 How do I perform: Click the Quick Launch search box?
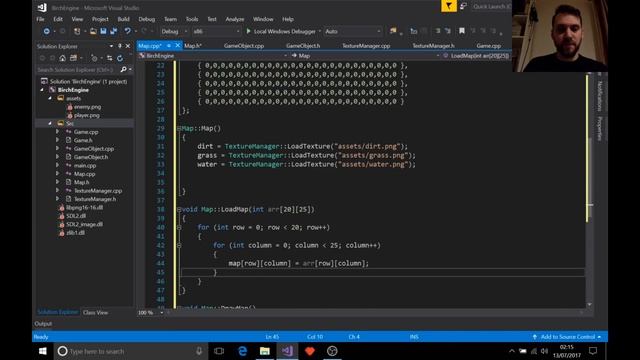coord(491,6)
